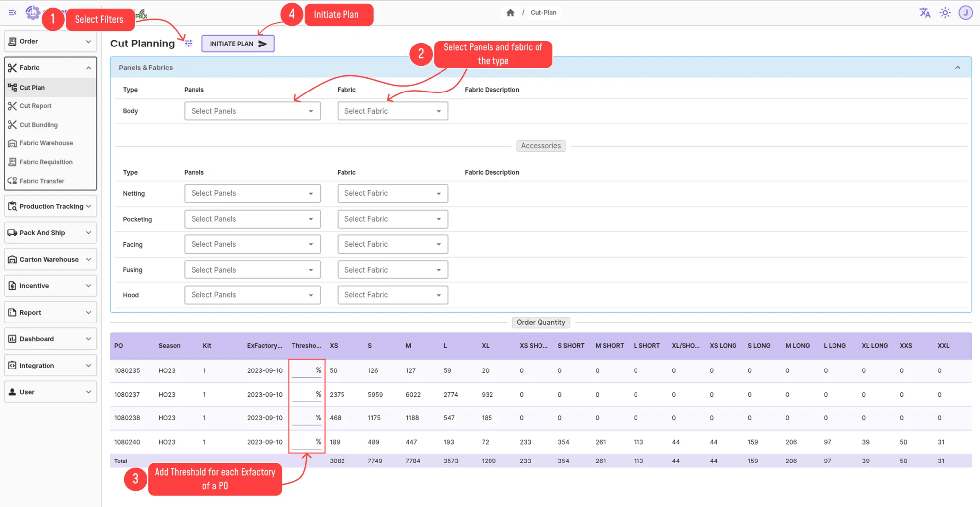Viewport: 980px width, 507px height.
Task: Open Fabric Transfer sidebar item
Action: 42,181
